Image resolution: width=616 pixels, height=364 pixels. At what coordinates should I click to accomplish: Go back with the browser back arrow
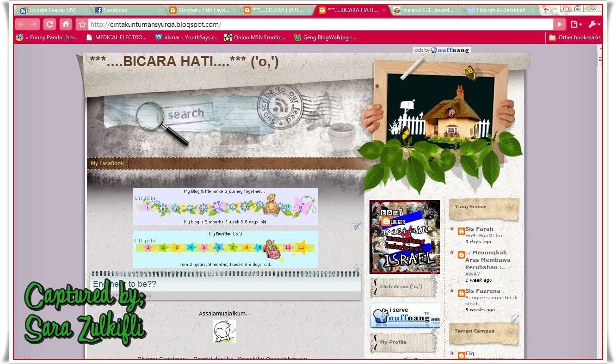(x=21, y=25)
